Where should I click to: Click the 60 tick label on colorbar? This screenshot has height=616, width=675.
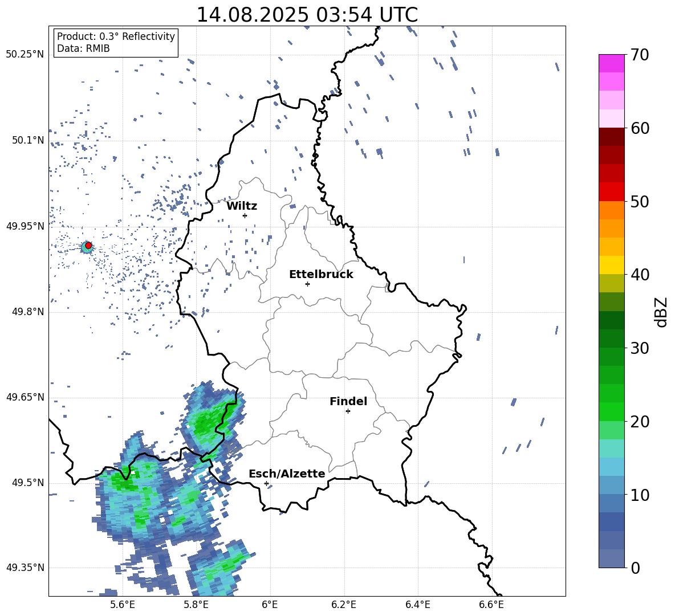640,128
